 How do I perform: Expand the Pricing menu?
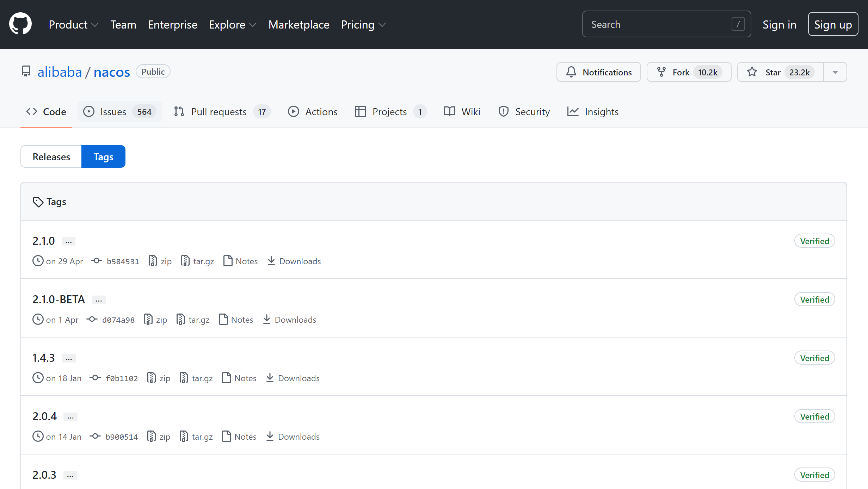(363, 25)
